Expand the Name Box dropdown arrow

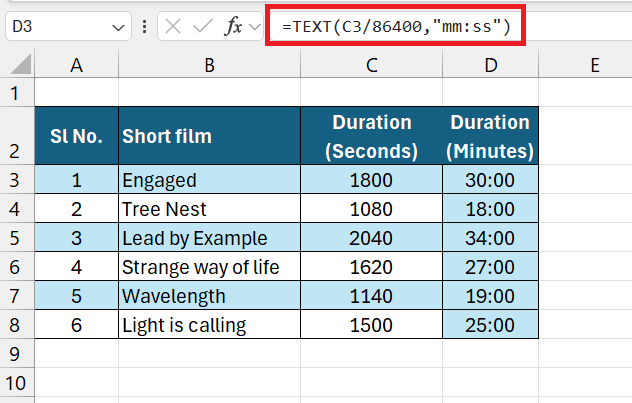click(118, 27)
